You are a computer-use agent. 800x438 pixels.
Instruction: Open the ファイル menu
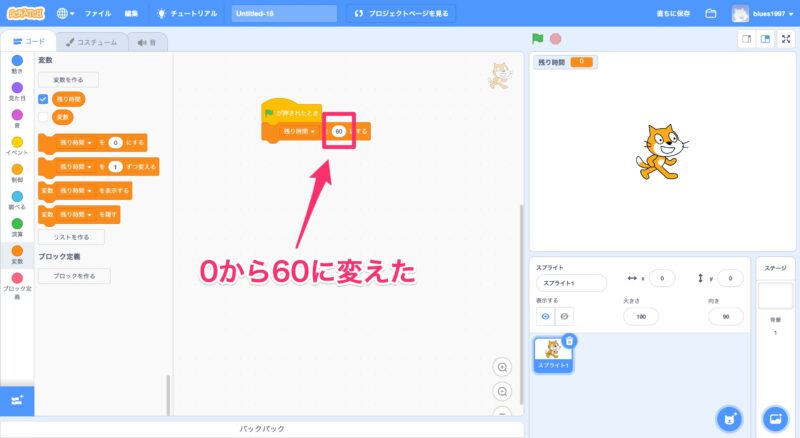98,14
